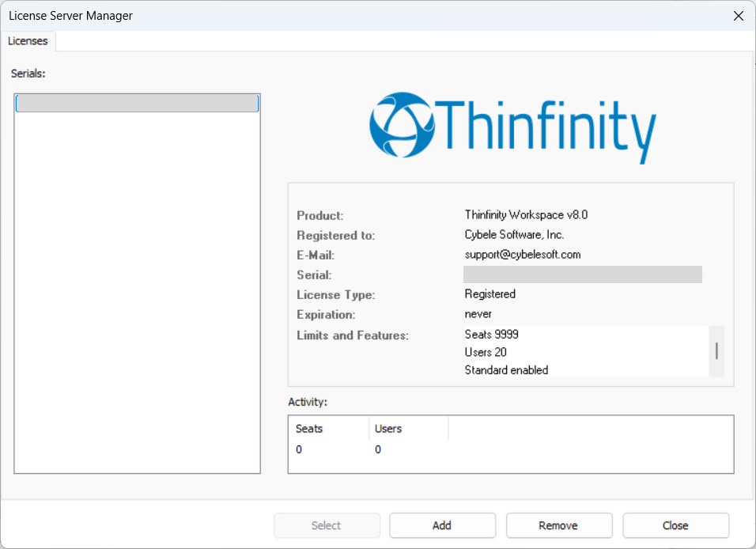Open the Licenses tab

coord(28,41)
